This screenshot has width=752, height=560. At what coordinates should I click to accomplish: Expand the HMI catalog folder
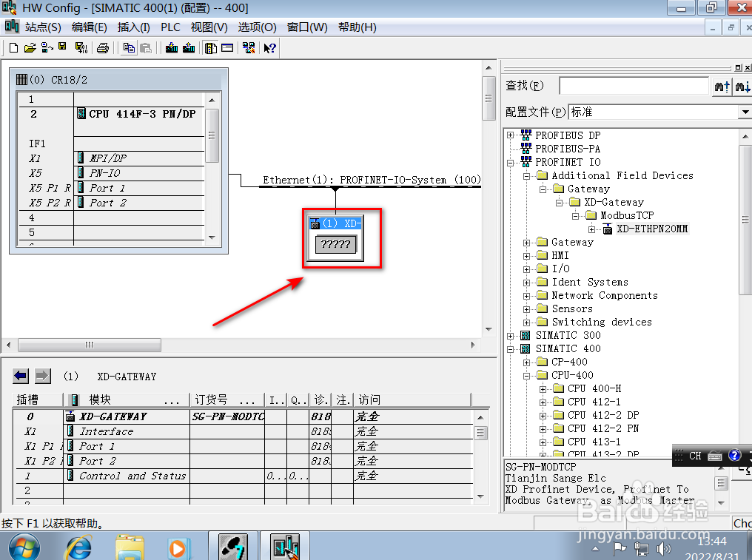[526, 256]
